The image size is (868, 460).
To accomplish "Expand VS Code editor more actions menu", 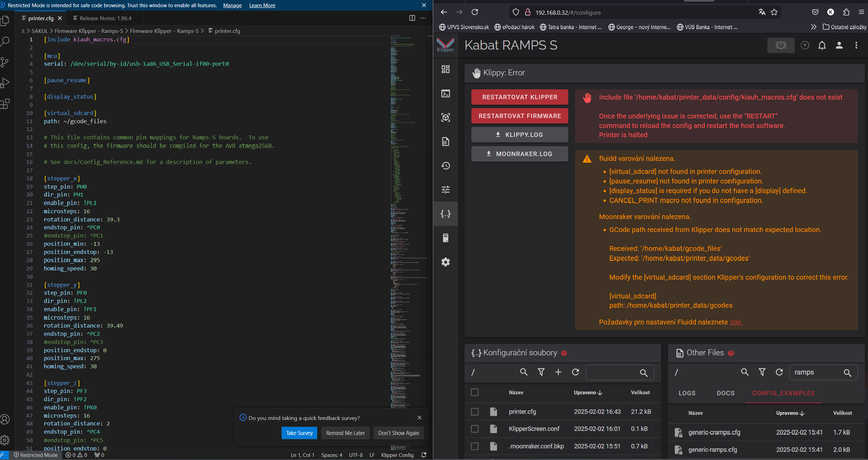I will [423, 18].
